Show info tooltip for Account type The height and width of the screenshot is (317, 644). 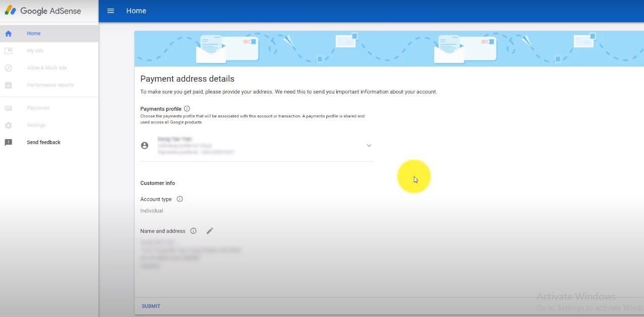[180, 199]
